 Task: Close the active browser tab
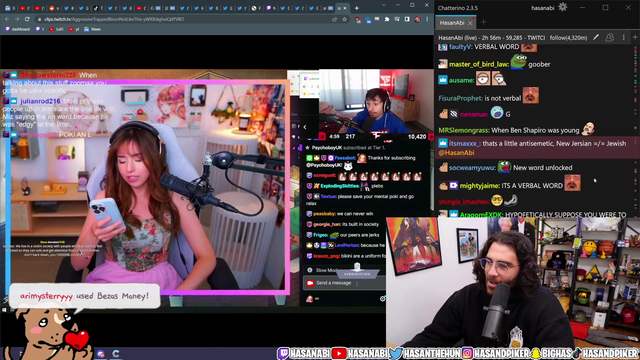[345, 8]
